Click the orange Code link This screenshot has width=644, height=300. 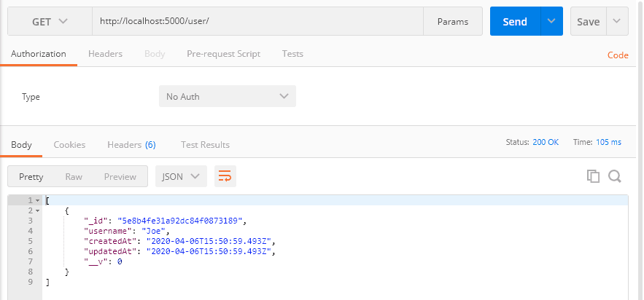pyautogui.click(x=618, y=55)
